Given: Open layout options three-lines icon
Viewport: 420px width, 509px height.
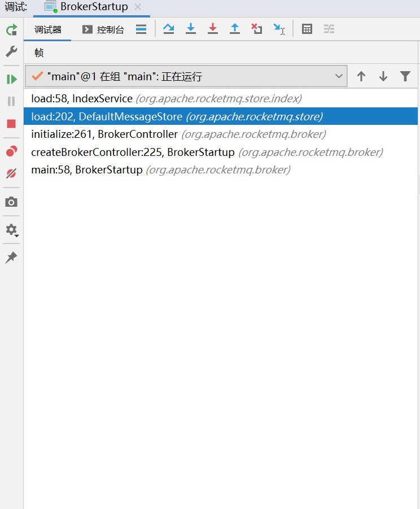Looking at the screenshot, I should pyautogui.click(x=141, y=29).
